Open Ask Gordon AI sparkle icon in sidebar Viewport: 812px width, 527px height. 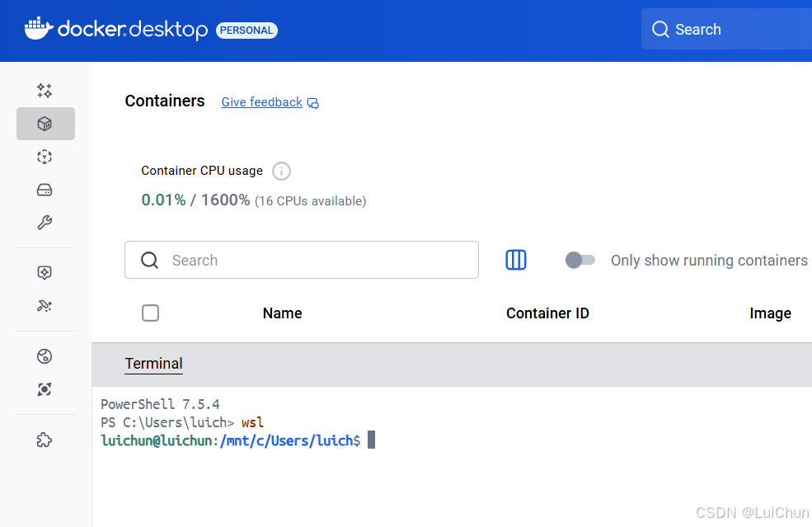[x=45, y=91]
